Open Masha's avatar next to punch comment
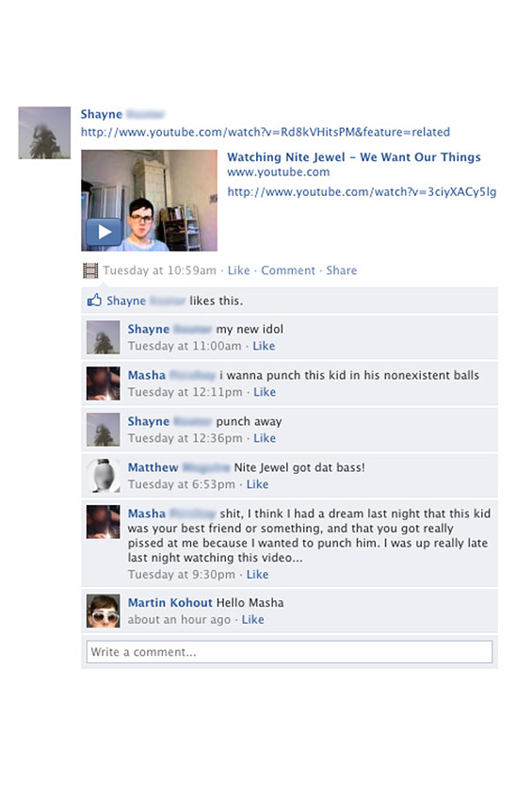This screenshot has width=532, height=799. (x=104, y=383)
